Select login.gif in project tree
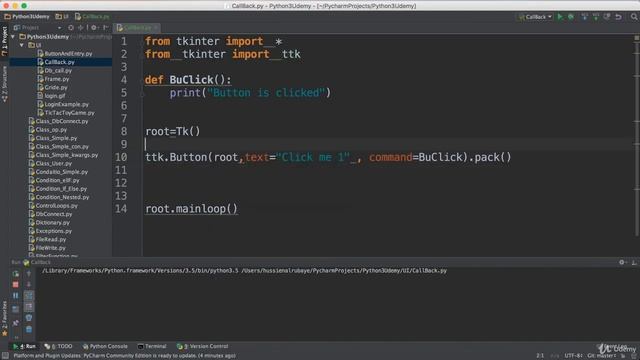The height and width of the screenshot is (360, 640). 51,96
